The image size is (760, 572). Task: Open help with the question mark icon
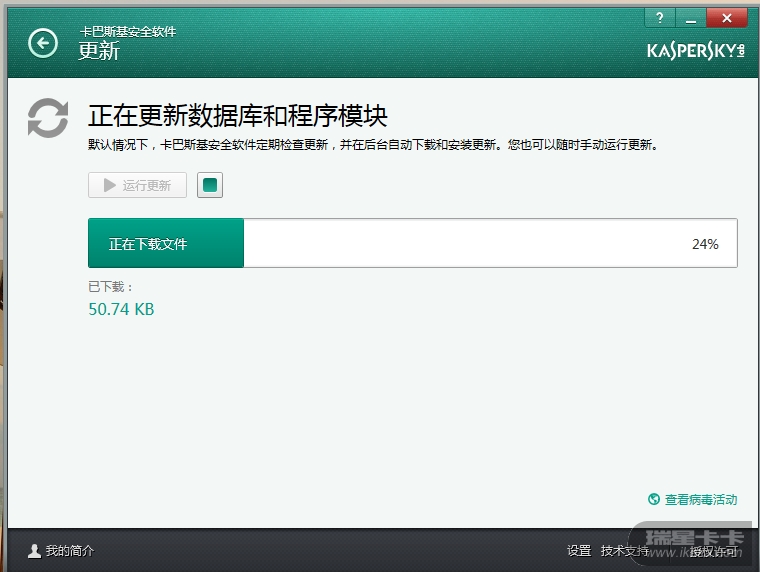pyautogui.click(x=659, y=18)
